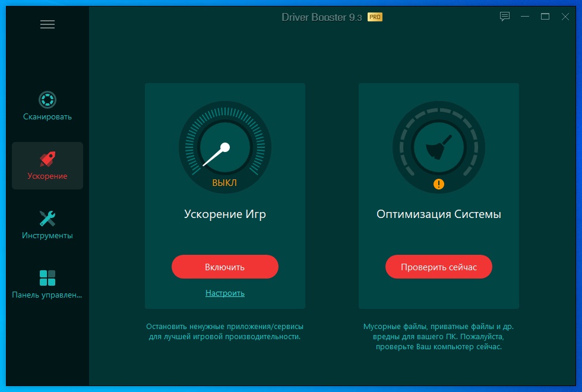The width and height of the screenshot is (582, 392).
Task: Switch game acceleration on via its gauge
Action: tap(225, 147)
